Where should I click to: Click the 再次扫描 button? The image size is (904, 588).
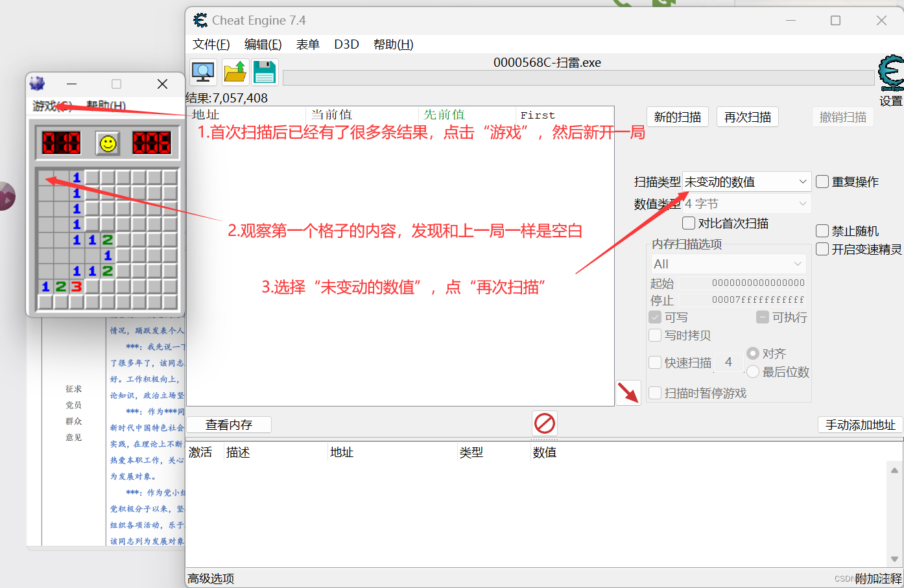[x=748, y=117]
